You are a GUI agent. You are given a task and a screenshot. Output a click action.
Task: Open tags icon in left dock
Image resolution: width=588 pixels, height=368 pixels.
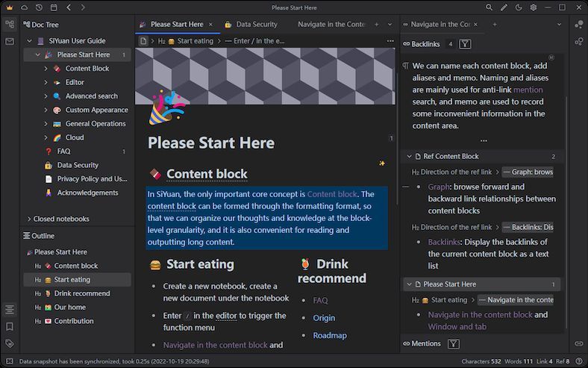pyautogui.click(x=10, y=343)
